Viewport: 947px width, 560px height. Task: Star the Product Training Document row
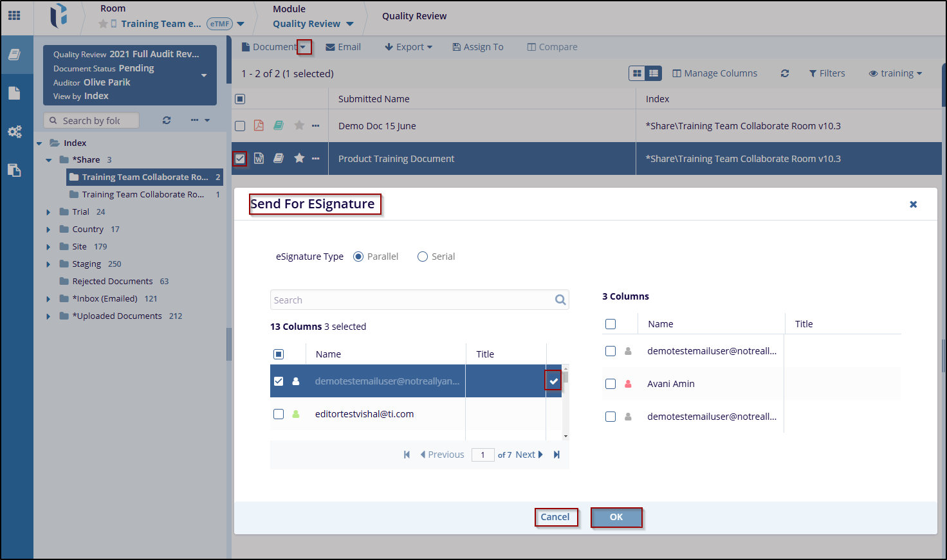coord(299,158)
